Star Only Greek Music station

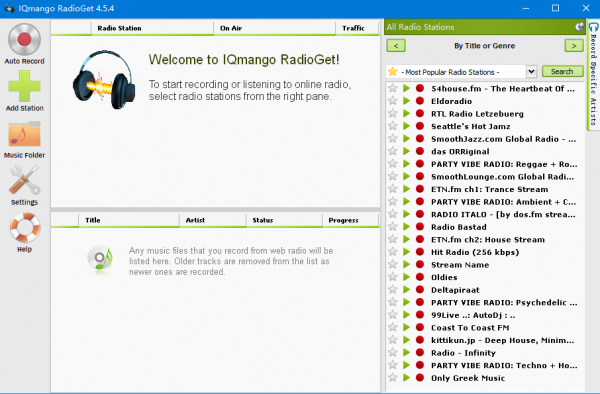click(x=393, y=378)
